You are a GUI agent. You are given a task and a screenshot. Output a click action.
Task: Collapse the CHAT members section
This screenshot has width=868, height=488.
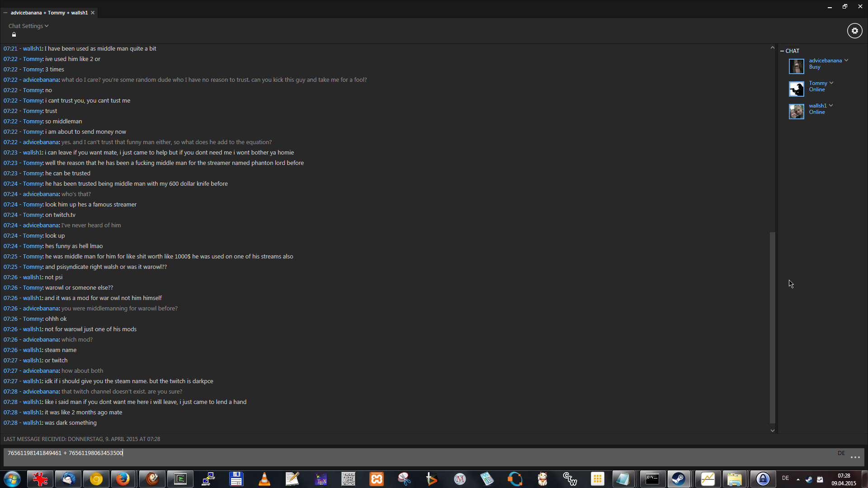pyautogui.click(x=782, y=51)
